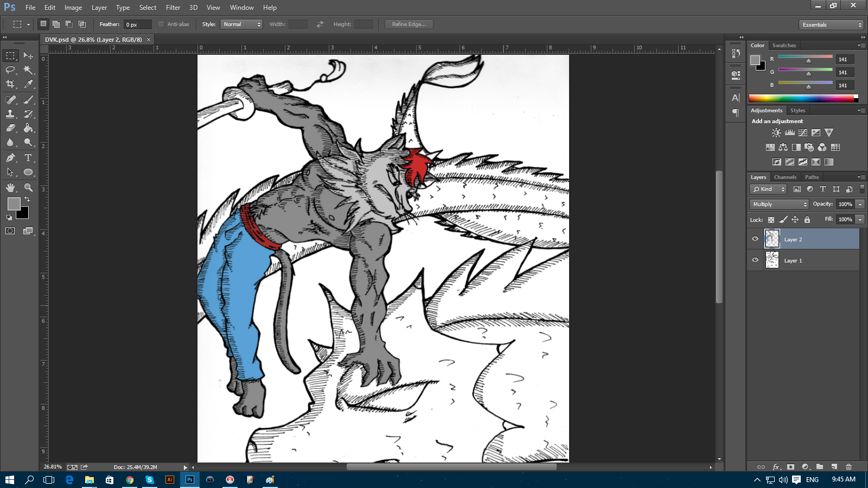Toggle lock transparent pixels
The height and width of the screenshot is (488, 868).
[x=771, y=220]
